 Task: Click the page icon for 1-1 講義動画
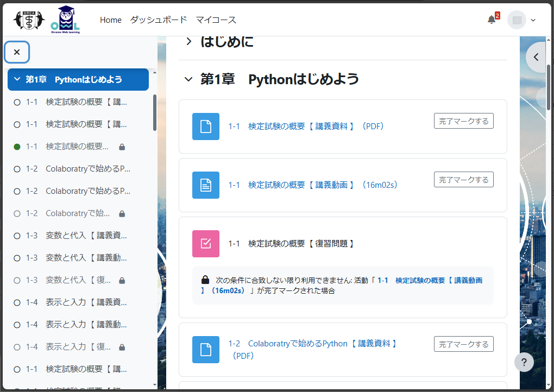pos(206,185)
